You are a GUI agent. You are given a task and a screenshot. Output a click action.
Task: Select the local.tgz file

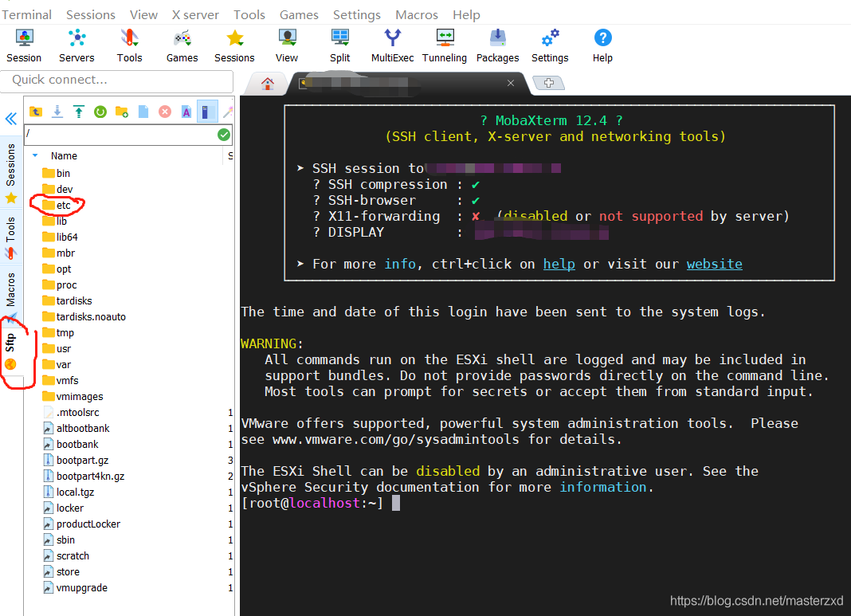(x=69, y=492)
